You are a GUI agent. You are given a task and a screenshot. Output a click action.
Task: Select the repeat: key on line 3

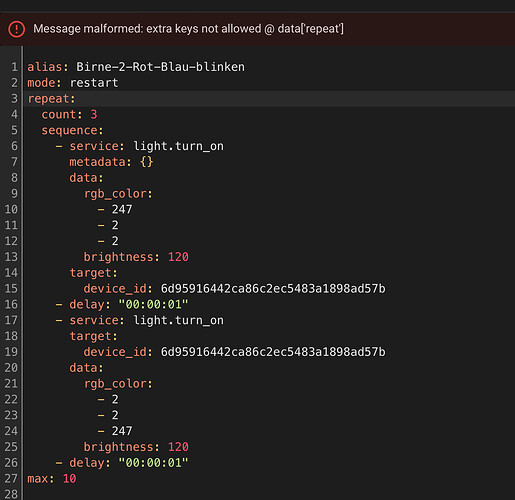point(51,99)
